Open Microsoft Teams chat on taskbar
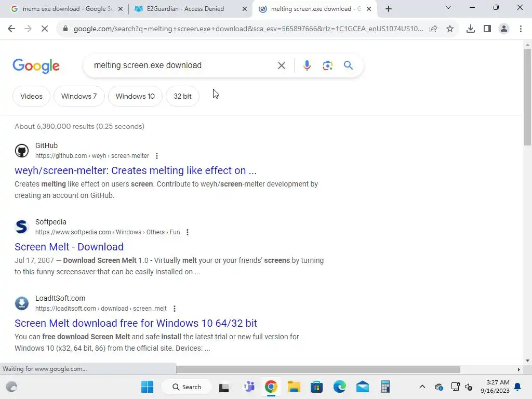Viewport: 532px width, 399px height. click(x=249, y=387)
